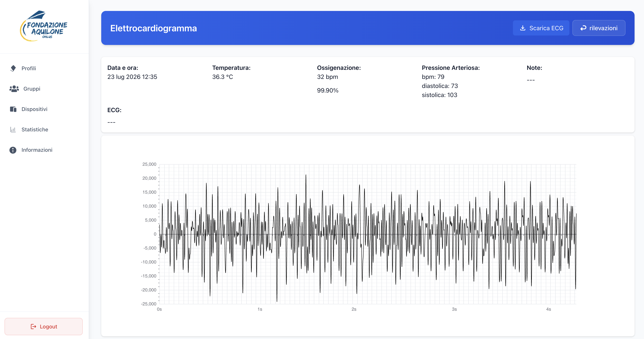This screenshot has width=644, height=339.
Task: Click the ECG: label
Action: tap(114, 110)
